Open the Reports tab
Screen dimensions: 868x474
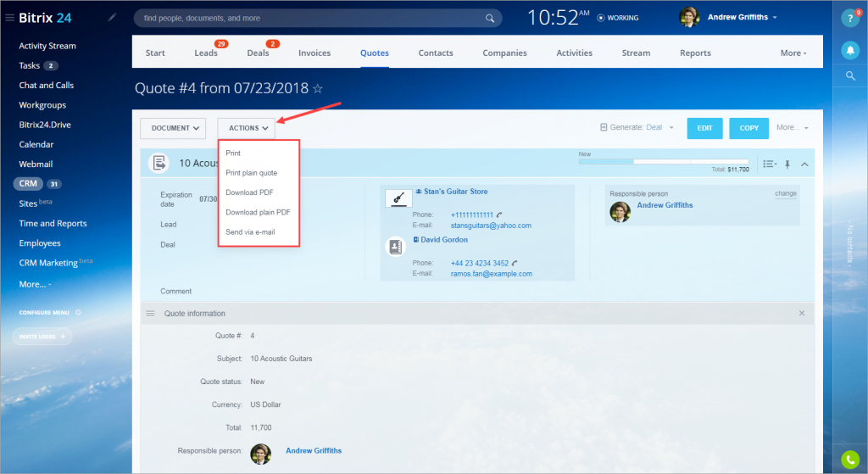coord(695,53)
